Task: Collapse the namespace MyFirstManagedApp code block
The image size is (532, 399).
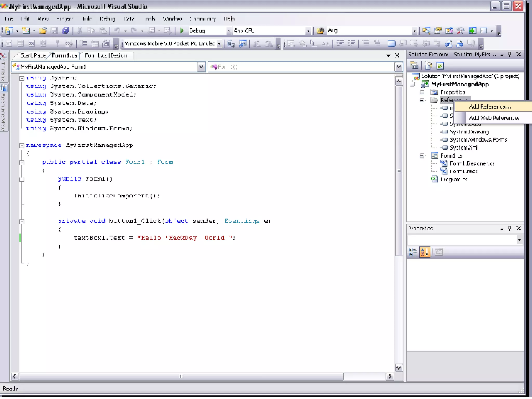Action: point(22,145)
